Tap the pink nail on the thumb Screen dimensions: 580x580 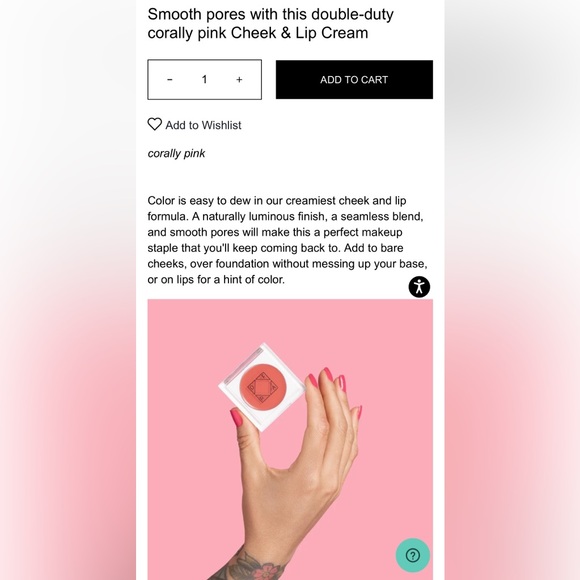point(237,417)
